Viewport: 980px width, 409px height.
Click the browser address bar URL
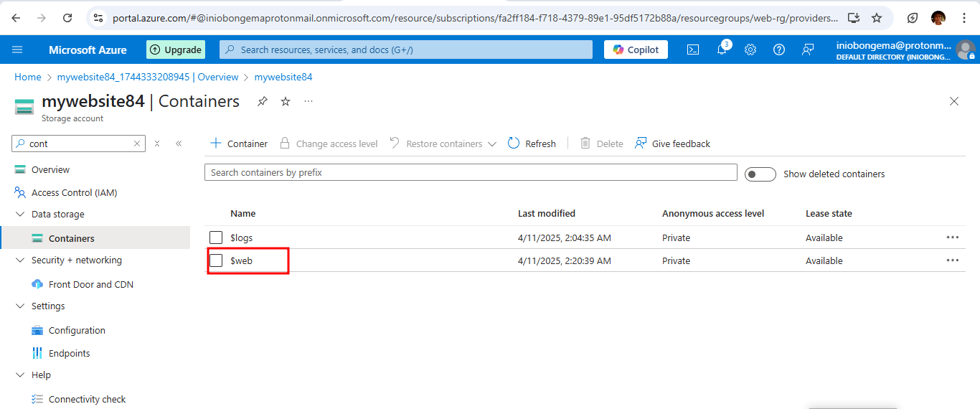coord(475,18)
